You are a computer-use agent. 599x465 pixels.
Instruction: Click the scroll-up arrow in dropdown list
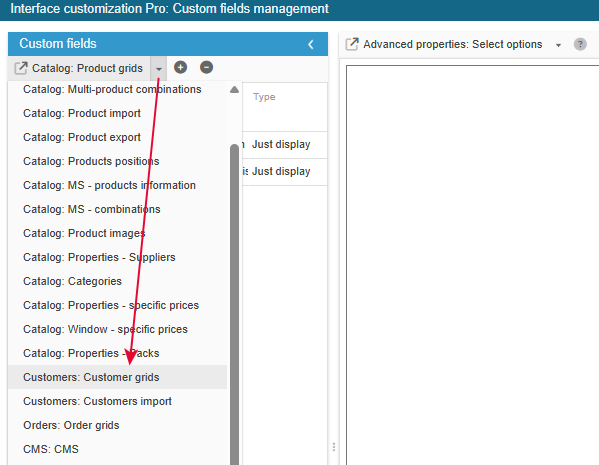[x=235, y=90]
